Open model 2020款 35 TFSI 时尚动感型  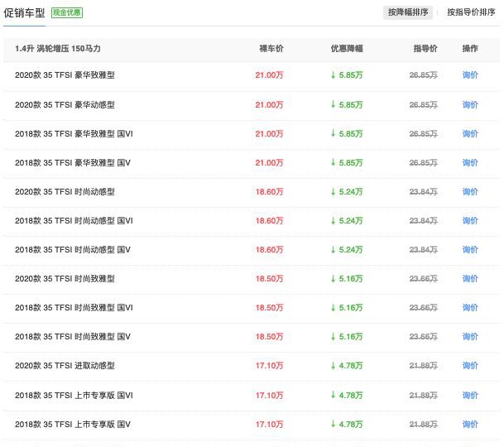(x=65, y=192)
